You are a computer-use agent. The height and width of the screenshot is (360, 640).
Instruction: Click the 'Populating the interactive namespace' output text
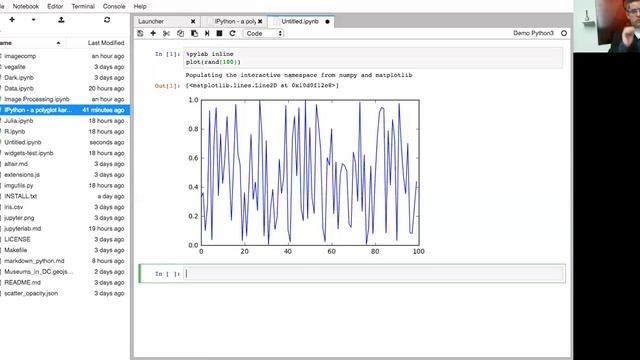[299, 75]
